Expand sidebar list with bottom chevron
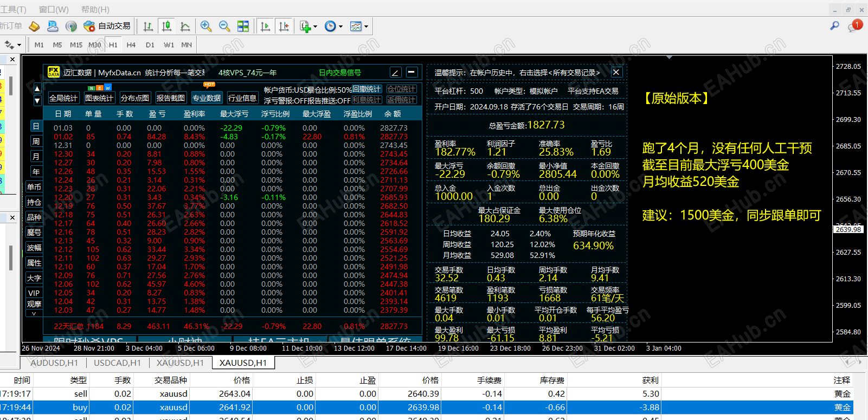Image resolution: width=868 pixels, height=420 pixels. (34, 314)
